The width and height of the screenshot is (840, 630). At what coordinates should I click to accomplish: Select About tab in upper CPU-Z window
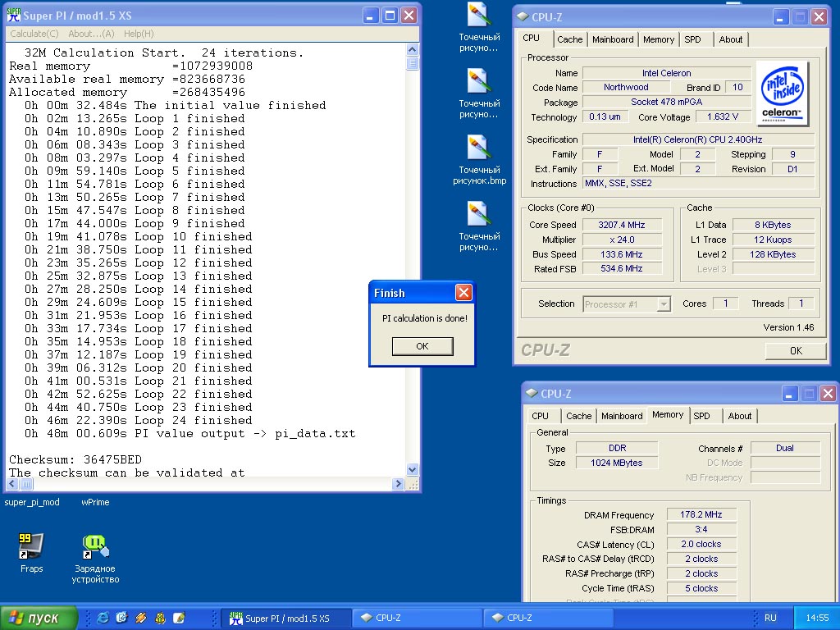[731, 39]
